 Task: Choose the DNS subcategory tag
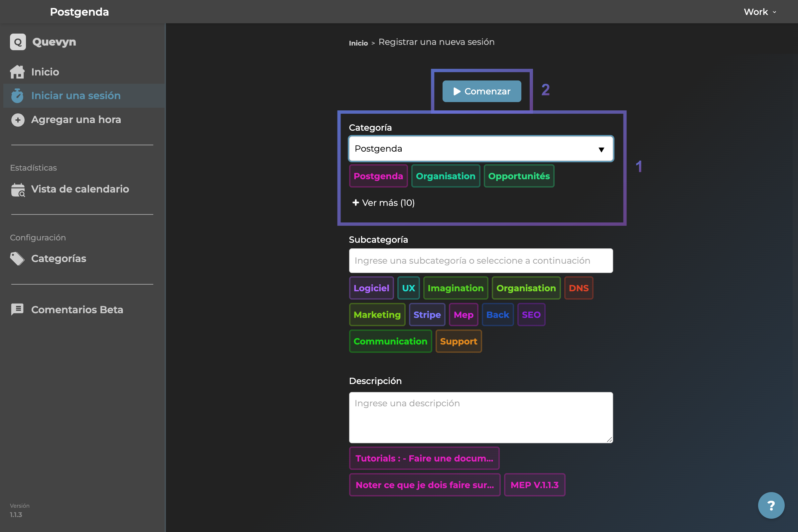[x=579, y=288]
